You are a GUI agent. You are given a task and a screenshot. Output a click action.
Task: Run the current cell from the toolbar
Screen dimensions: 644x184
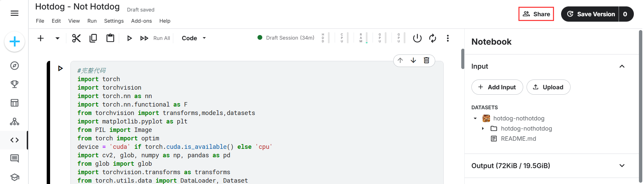tap(129, 38)
